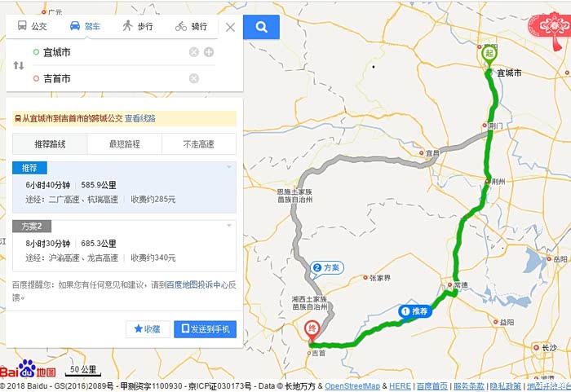Viewport: 571px width, 392px height.
Task: Switch to 公交 transit mode tab
Action: click(33, 26)
